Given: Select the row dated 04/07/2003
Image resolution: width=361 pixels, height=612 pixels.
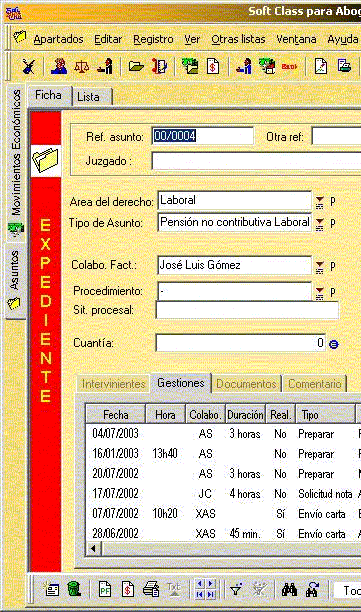Looking at the screenshot, I should point(223,434).
